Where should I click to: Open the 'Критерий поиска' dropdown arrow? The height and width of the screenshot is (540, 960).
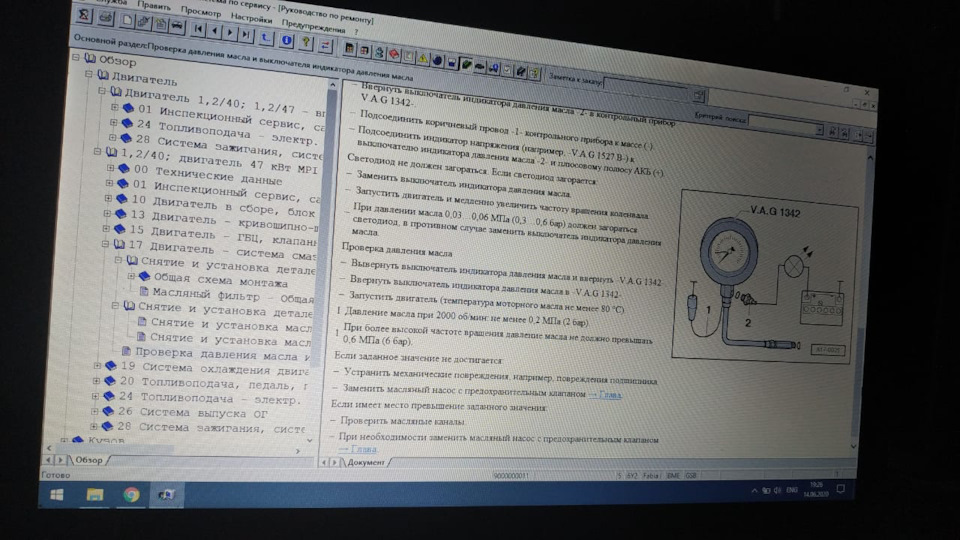click(x=819, y=130)
